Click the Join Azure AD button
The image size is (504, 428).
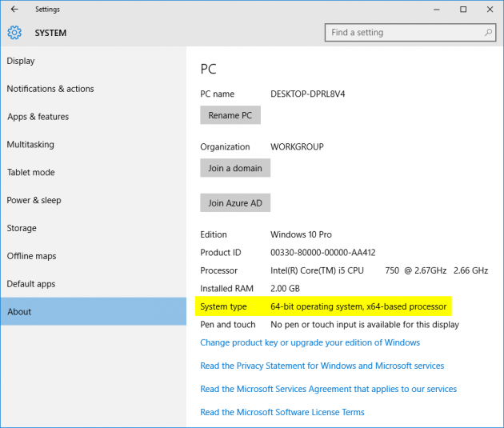(x=235, y=202)
